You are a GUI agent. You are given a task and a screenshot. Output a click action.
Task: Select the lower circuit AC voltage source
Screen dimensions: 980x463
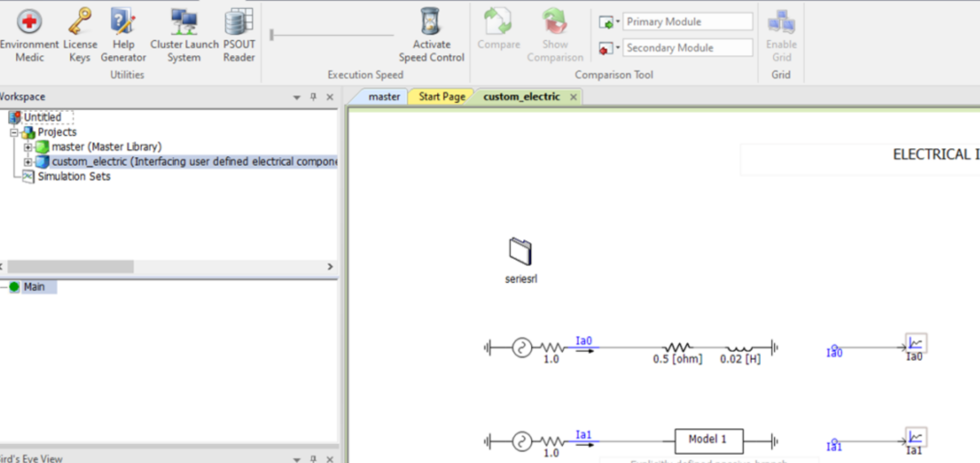(x=521, y=441)
